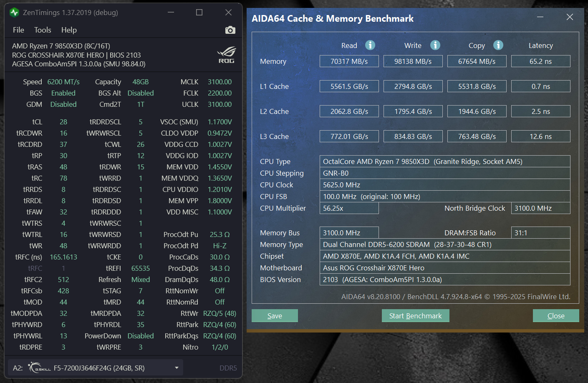Click the CPU Multiplier field 56.25x
The image size is (588, 383).
coord(349,208)
